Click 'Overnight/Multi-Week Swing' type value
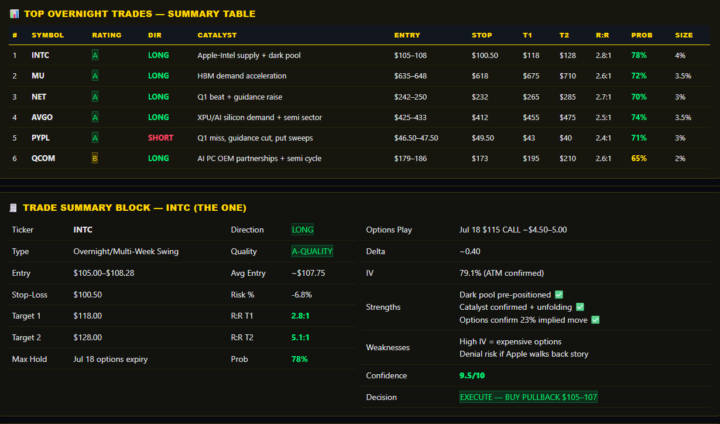Viewport: 720px width, 424px height. coord(126,251)
